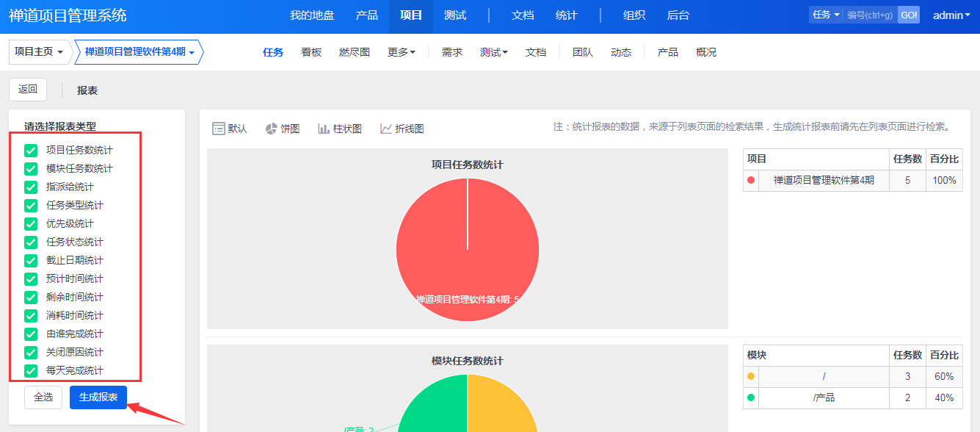Click the 生成报表 button
980x432 pixels.
(x=98, y=397)
